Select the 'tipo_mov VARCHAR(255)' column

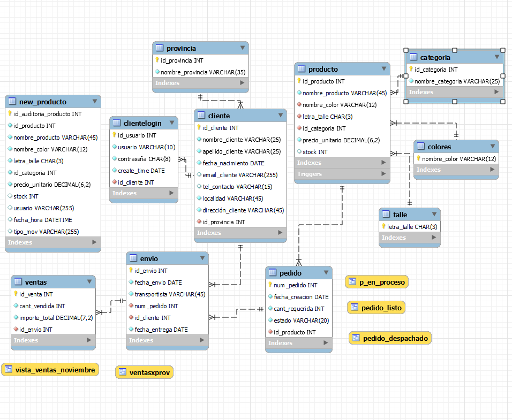(x=53, y=232)
